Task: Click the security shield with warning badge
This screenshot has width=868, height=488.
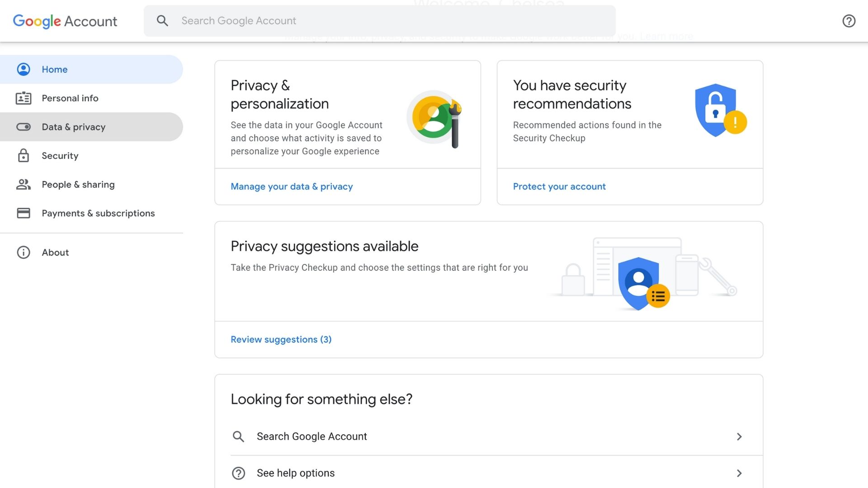Action: (x=720, y=110)
